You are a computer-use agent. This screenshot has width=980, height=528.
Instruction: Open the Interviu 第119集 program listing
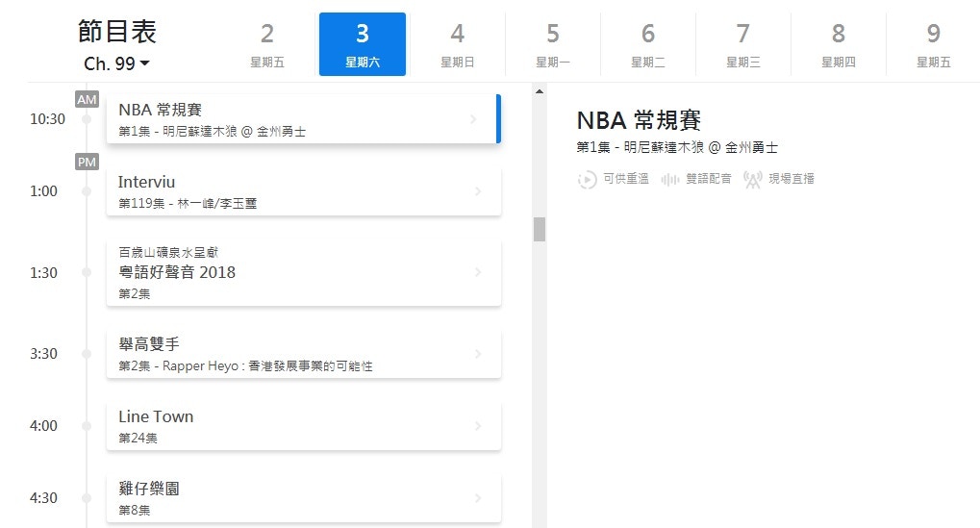[303, 191]
